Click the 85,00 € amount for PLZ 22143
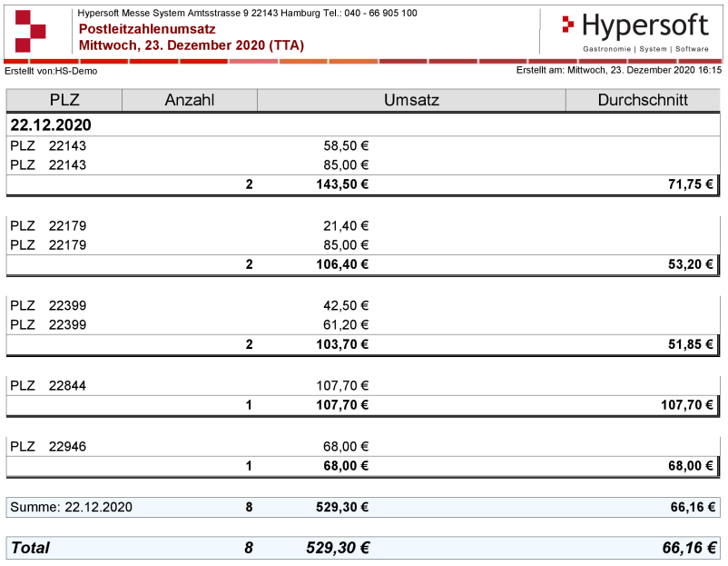The width and height of the screenshot is (728, 566). point(346,165)
